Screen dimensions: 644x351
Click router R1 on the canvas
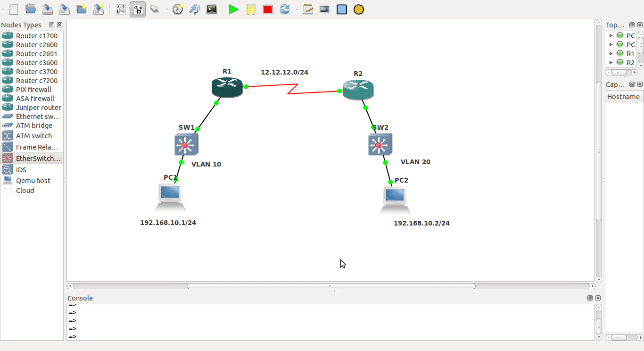click(227, 88)
